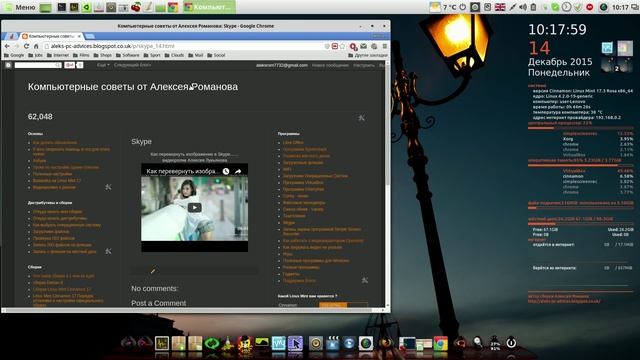640x360 pixels.
Task: Click the blog link in the desktop widget
Action: click(564, 301)
